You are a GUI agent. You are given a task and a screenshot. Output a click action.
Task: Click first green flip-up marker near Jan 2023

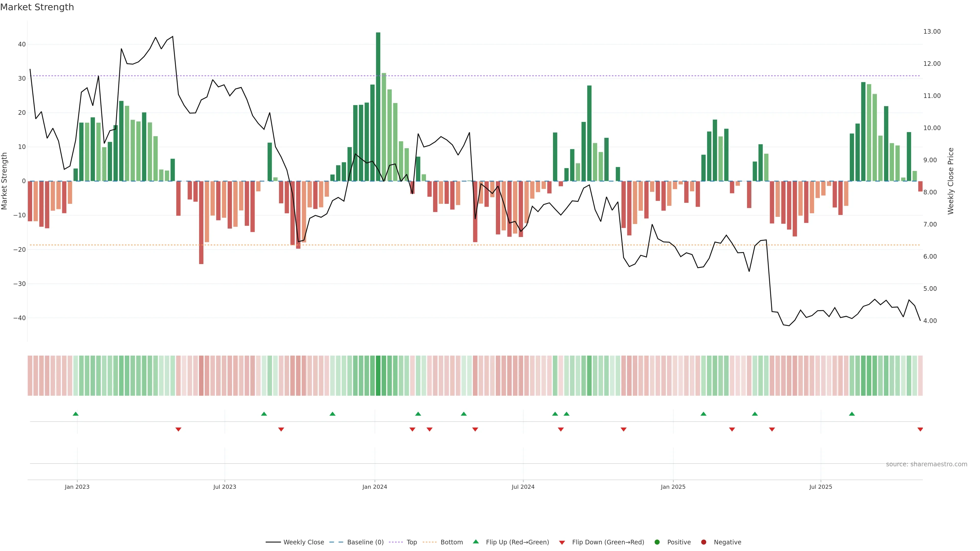click(76, 414)
